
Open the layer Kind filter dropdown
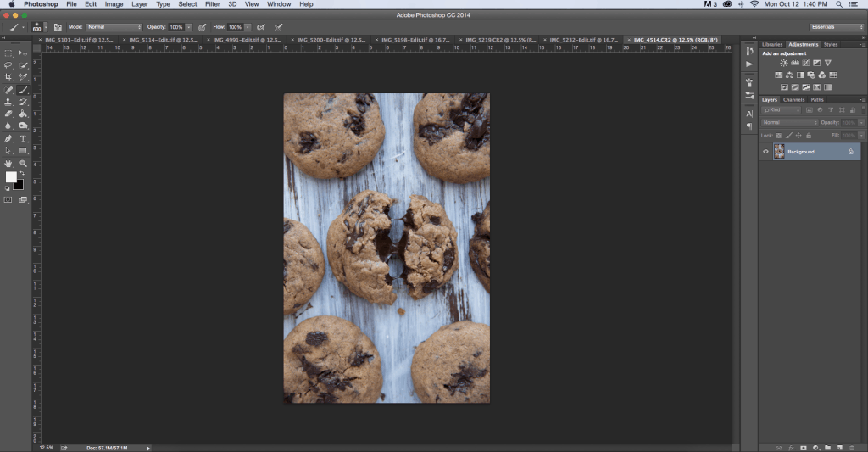coord(782,110)
